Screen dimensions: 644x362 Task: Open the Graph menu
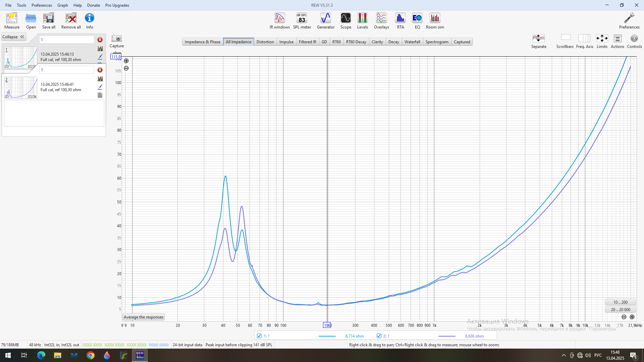pos(63,5)
